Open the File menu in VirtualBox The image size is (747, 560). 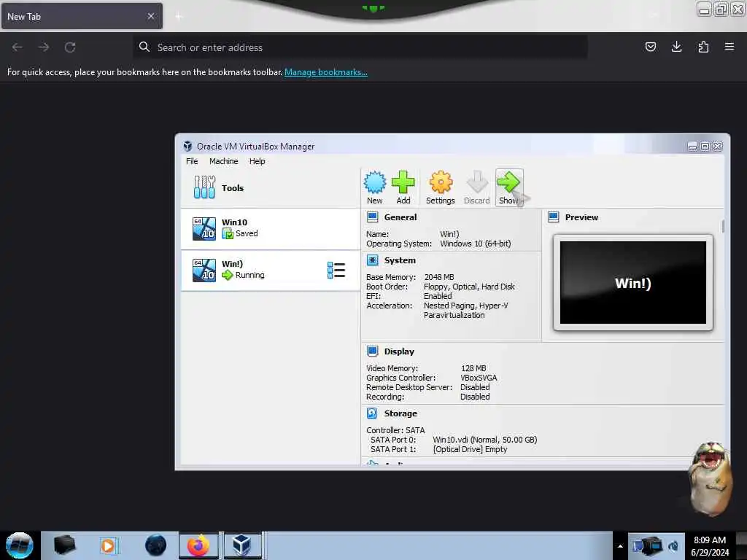(x=192, y=161)
